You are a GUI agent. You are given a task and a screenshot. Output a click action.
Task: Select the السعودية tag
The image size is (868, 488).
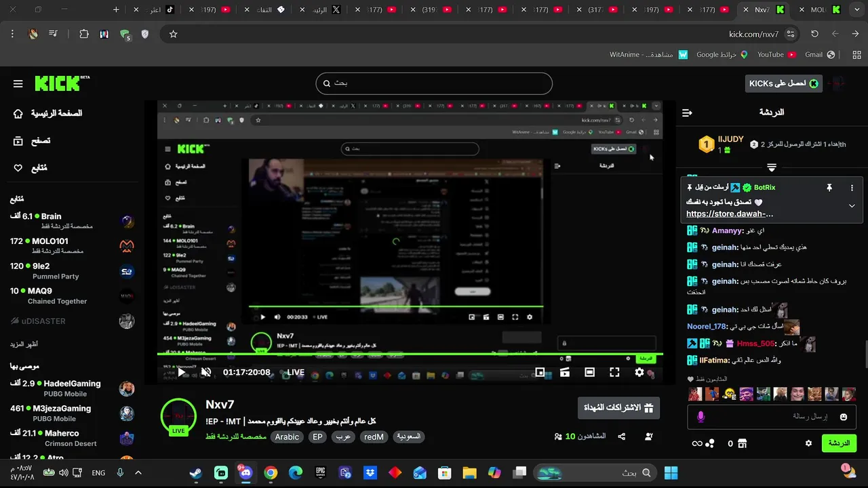pyautogui.click(x=408, y=437)
